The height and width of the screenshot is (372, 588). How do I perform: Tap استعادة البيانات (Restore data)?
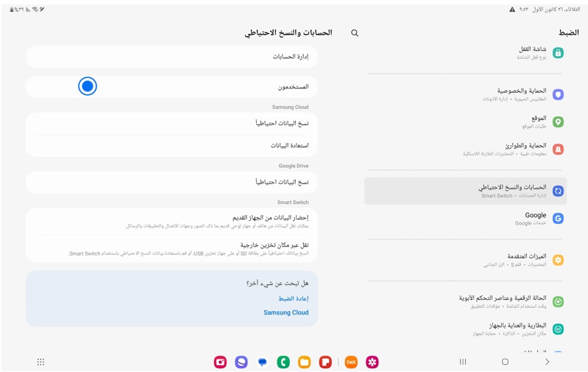(171, 146)
